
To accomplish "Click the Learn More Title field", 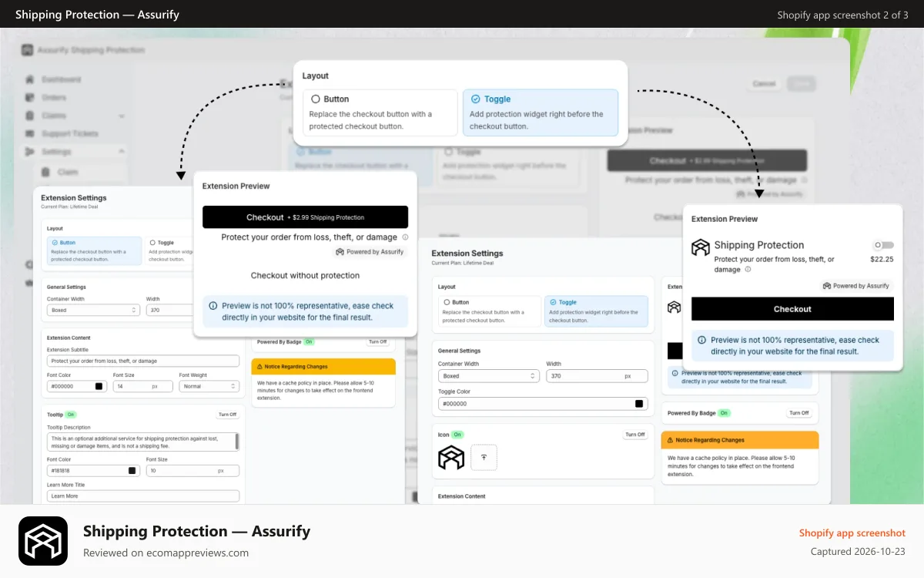I will pos(143,496).
